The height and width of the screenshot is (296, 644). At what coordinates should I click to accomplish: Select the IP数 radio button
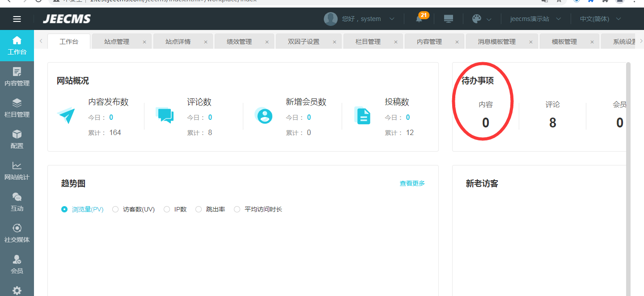click(167, 209)
